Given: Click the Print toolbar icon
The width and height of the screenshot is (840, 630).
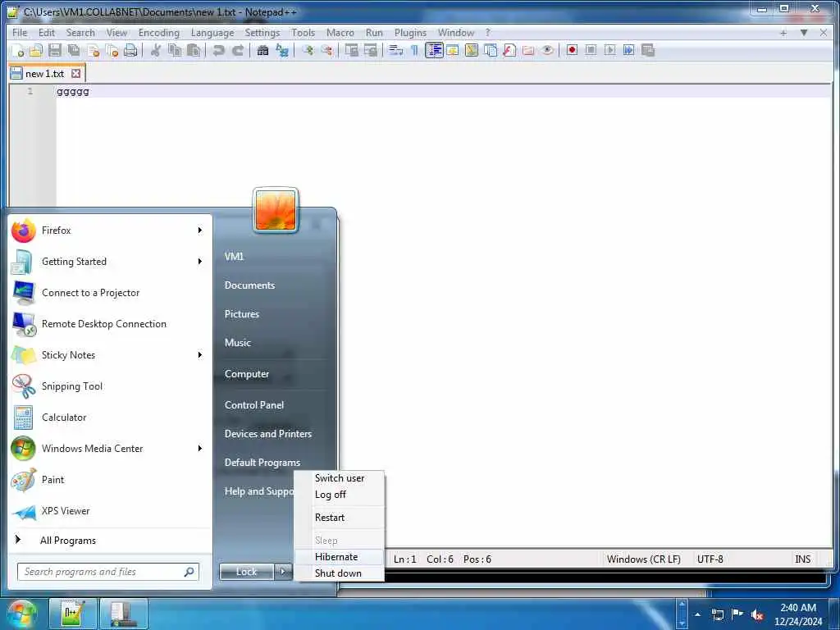Looking at the screenshot, I should 130,50.
